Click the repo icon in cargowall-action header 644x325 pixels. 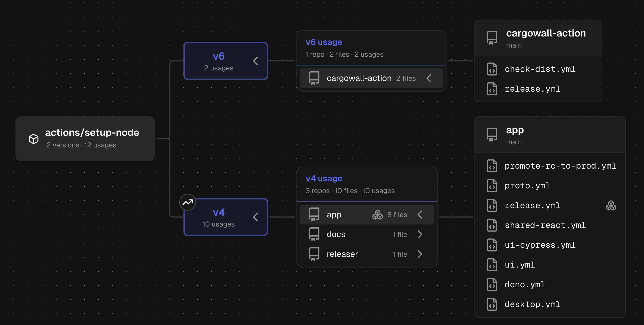point(492,38)
